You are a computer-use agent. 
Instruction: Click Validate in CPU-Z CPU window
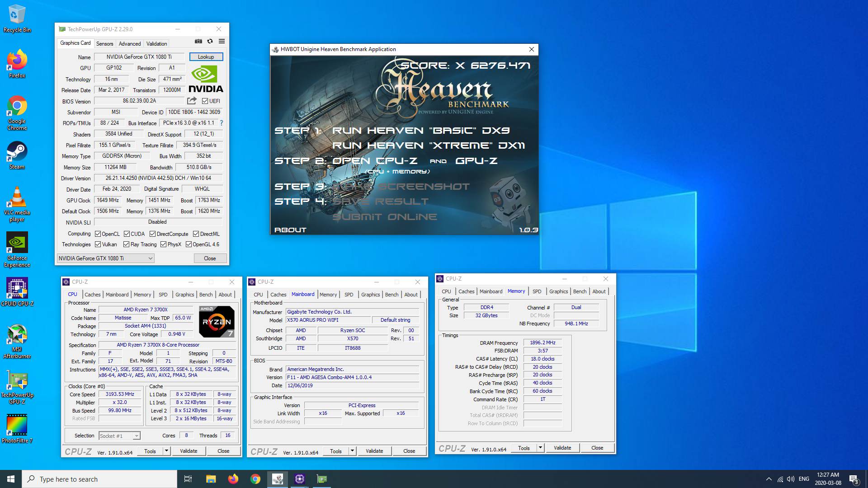pos(189,451)
